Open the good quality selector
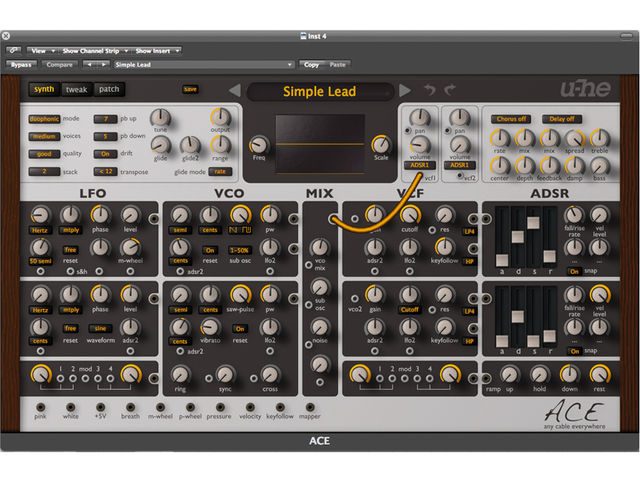The width and height of the screenshot is (640, 480). point(44,154)
